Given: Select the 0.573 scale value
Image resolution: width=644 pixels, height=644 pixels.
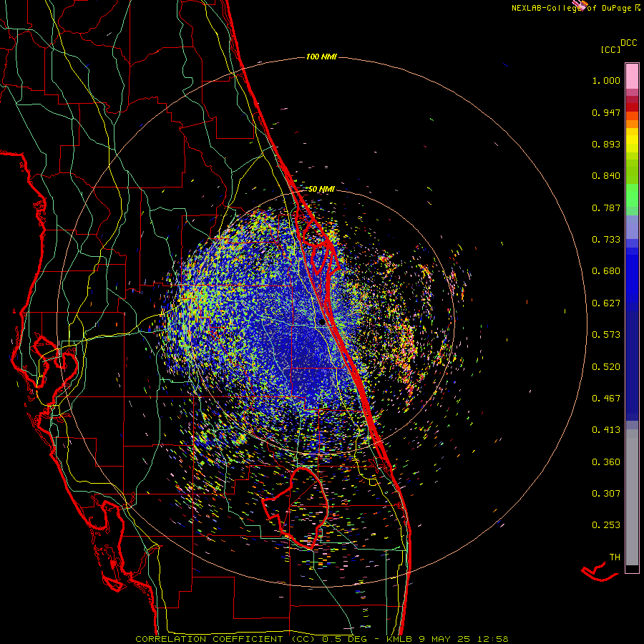Looking at the screenshot, I should [606, 335].
